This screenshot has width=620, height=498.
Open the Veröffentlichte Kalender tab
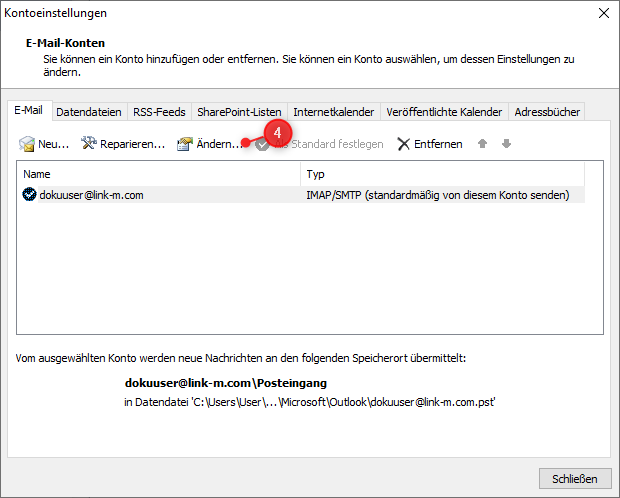pos(445,112)
